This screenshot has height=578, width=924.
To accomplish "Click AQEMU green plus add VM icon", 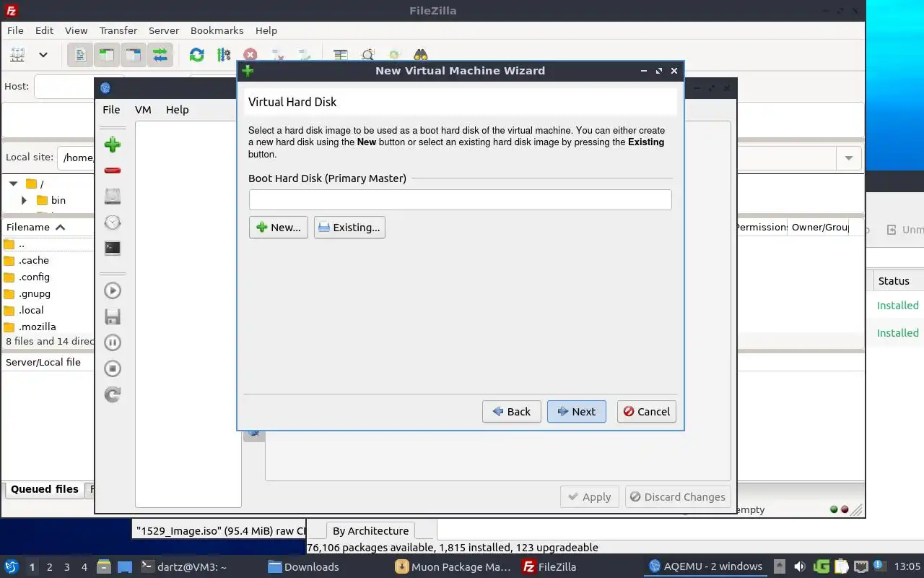I will point(113,144).
